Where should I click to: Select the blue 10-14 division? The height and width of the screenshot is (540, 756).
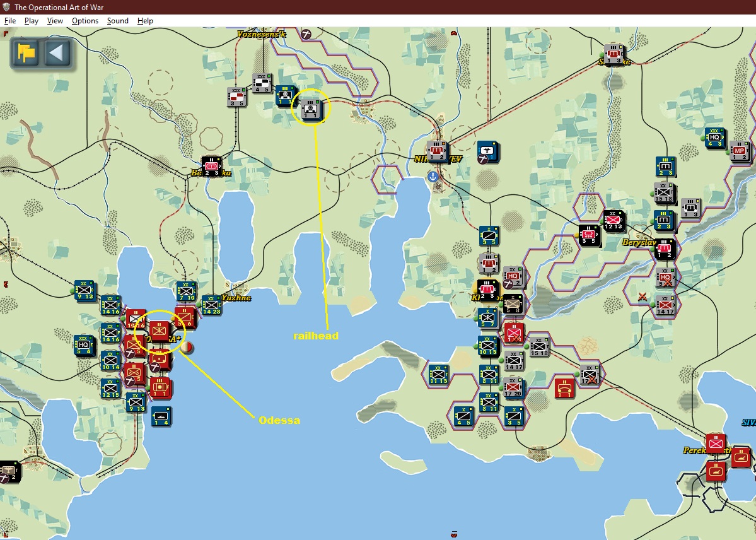tap(111, 361)
